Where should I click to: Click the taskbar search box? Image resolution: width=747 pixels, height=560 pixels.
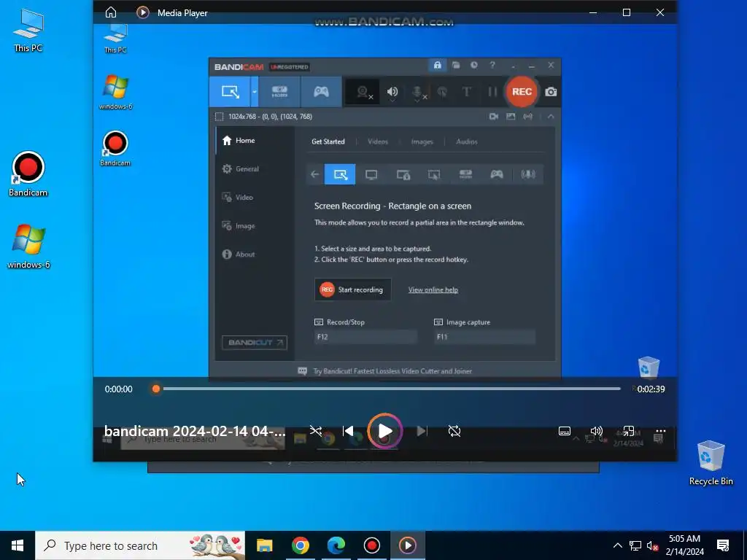140,545
